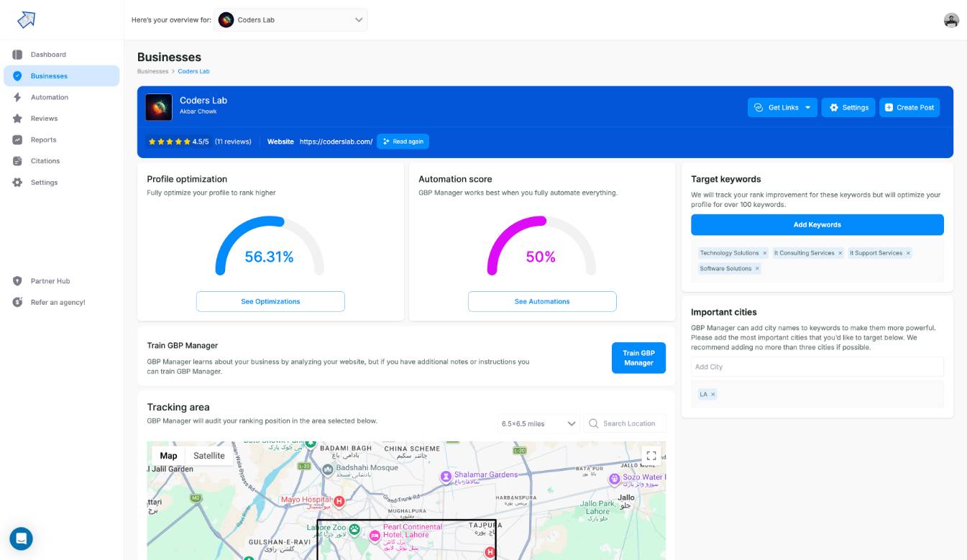
Task: Click the Coders Lab breadcrumb link
Action: 194,72
